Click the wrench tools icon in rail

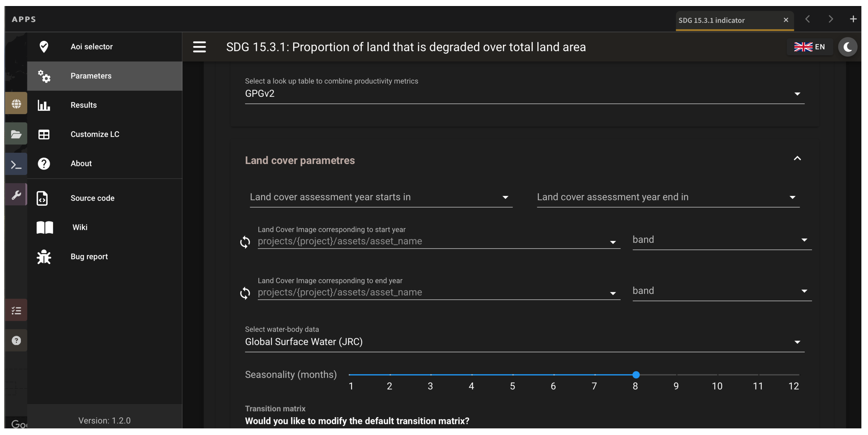tap(16, 195)
